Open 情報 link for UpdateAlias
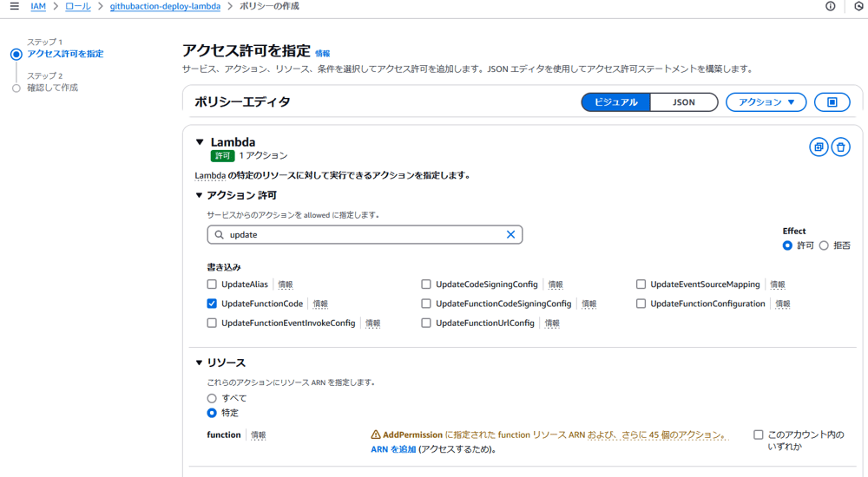Viewport: 868px width, 477px height. (285, 284)
